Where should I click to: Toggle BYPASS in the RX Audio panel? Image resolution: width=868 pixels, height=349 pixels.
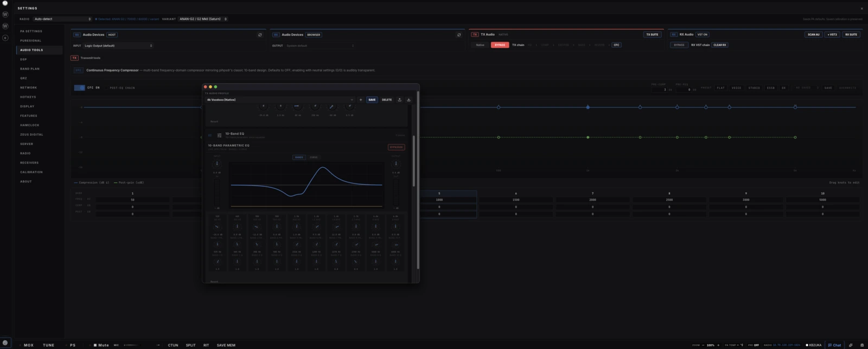click(679, 45)
